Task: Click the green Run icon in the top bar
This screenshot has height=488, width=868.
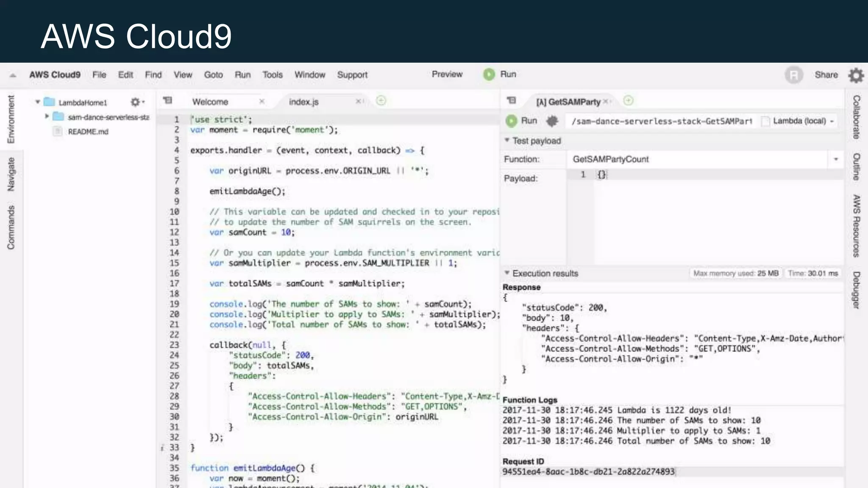Action: coord(489,75)
